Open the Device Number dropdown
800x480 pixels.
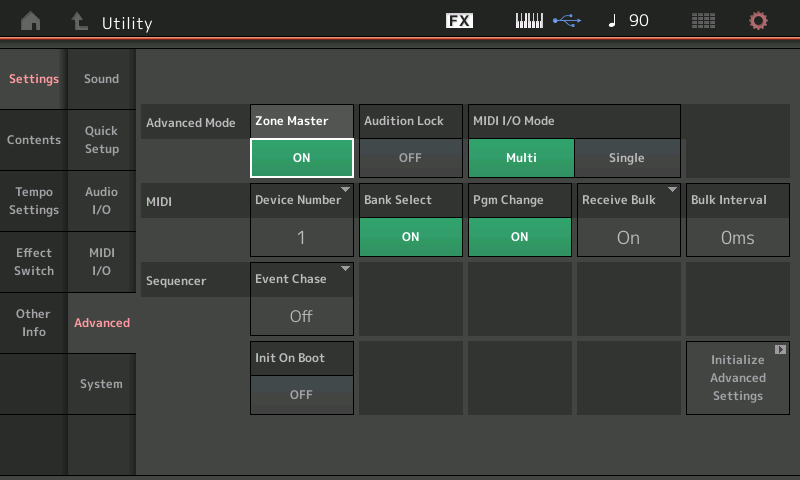pos(301,237)
